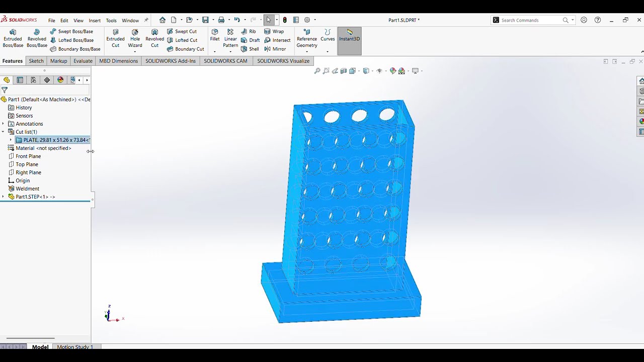Open the File menu
The height and width of the screenshot is (362, 644).
coord(52,21)
